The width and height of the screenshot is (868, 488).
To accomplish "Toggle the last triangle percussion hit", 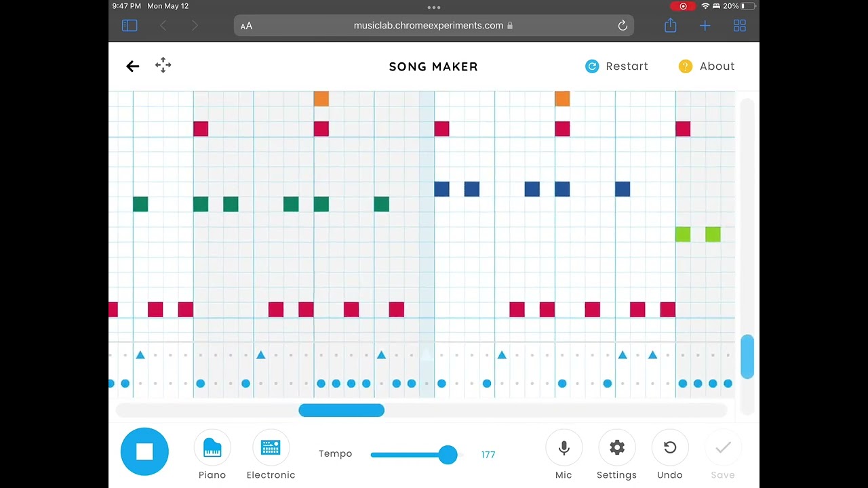I will tap(652, 355).
